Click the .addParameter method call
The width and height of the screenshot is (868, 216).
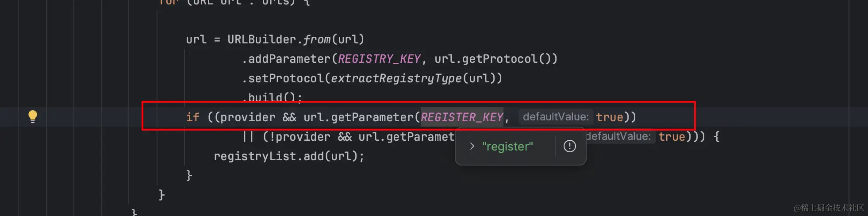tap(287, 59)
